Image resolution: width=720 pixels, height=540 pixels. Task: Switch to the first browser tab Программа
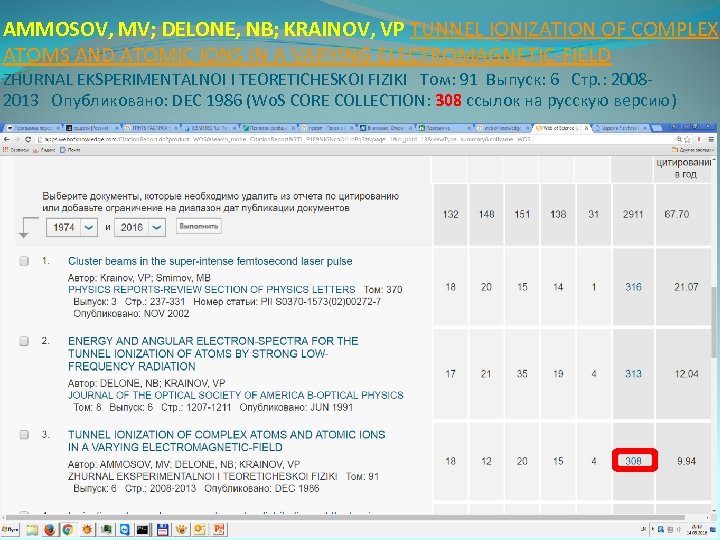pos(32,128)
